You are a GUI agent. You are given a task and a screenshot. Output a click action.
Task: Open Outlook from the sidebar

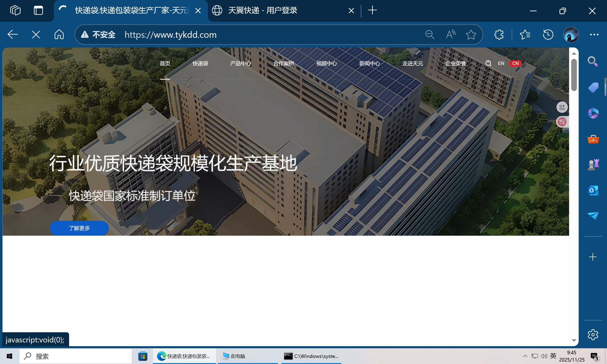click(593, 191)
